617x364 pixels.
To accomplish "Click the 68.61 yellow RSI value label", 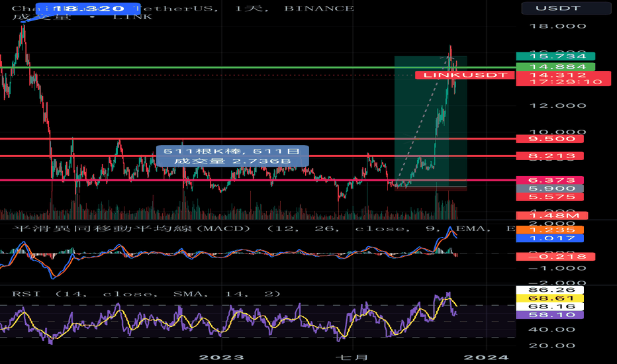I will [x=549, y=298].
